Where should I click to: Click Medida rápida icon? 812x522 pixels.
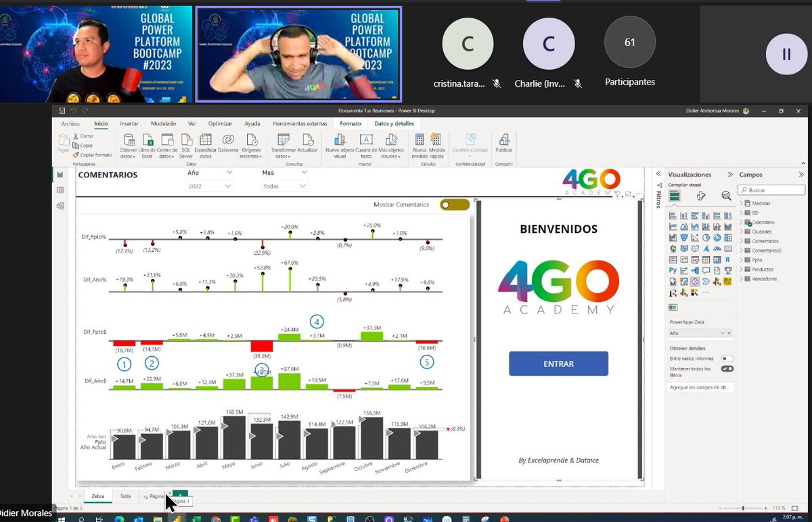point(436,146)
